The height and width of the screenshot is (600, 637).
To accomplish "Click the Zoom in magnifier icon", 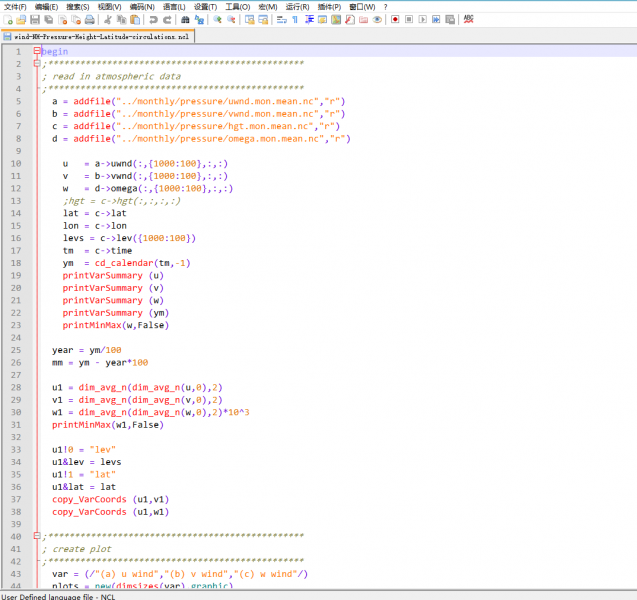I will [219, 20].
